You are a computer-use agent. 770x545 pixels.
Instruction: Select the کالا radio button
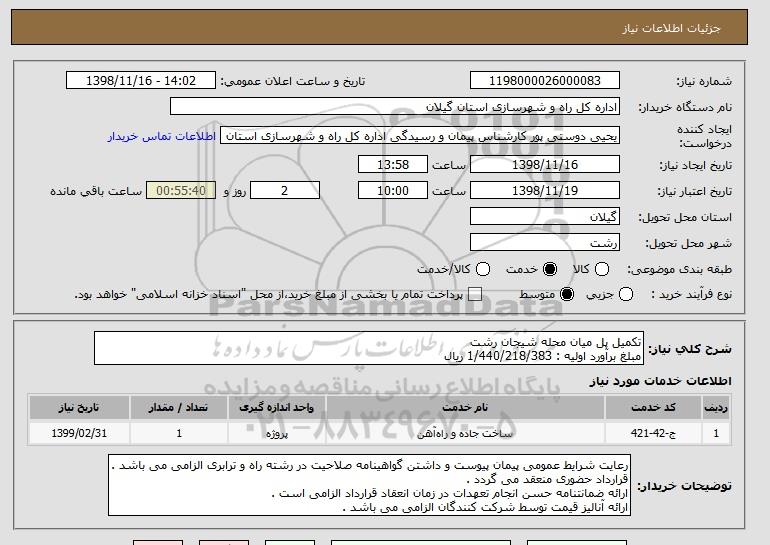pyautogui.click(x=602, y=269)
